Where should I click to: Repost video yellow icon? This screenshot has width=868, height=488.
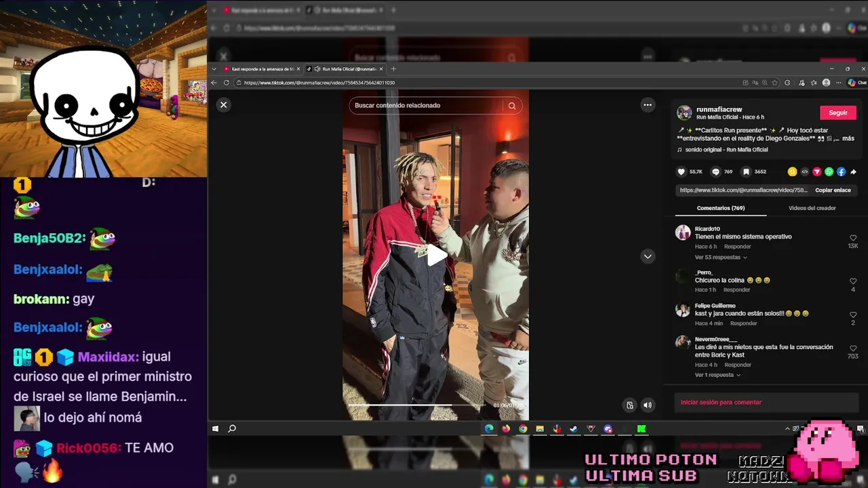point(792,172)
